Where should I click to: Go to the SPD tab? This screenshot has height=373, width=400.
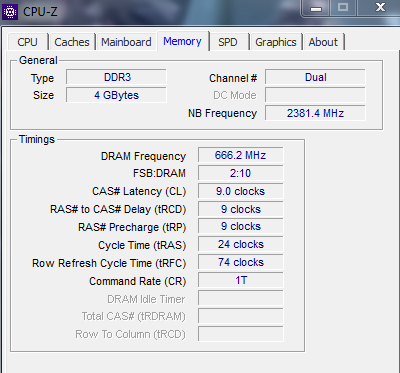(228, 42)
